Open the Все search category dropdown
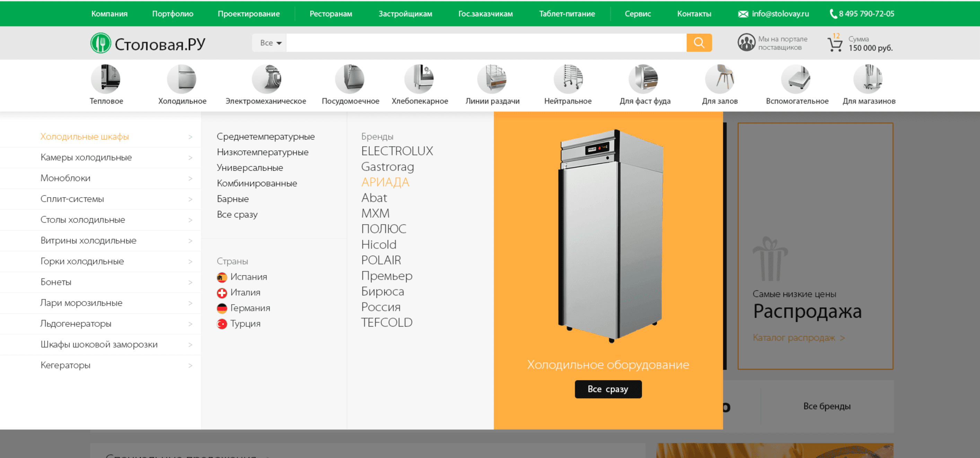Screen dimensions: 980x458 [x=270, y=43]
